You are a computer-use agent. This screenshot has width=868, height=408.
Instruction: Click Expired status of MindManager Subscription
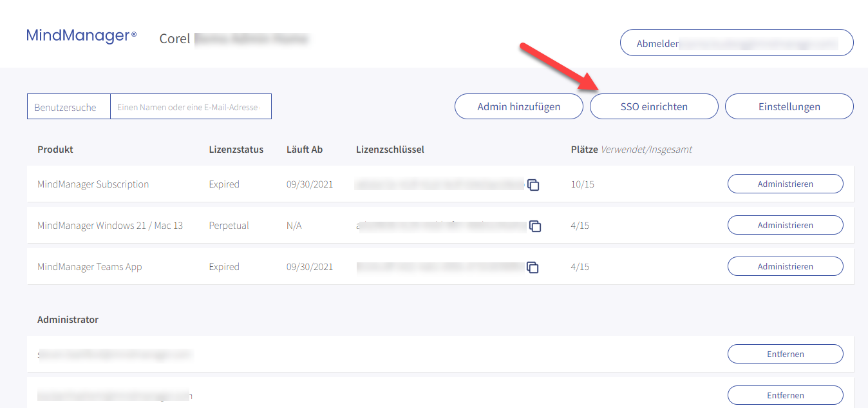pos(224,184)
